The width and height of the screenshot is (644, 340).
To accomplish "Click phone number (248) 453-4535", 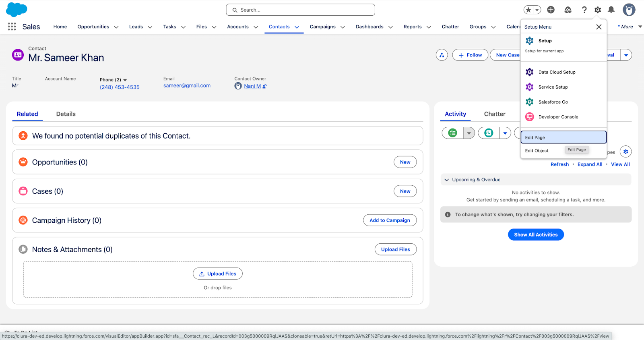I will click(120, 87).
